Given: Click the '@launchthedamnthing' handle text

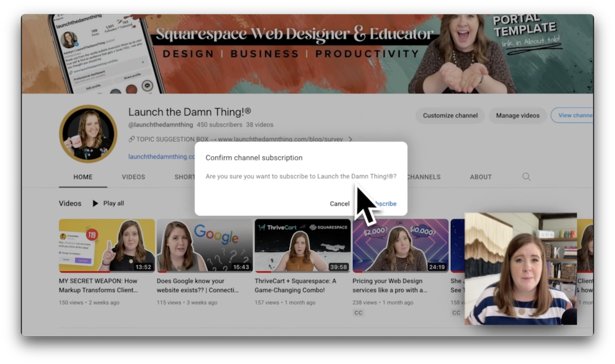Looking at the screenshot, I should tap(161, 125).
